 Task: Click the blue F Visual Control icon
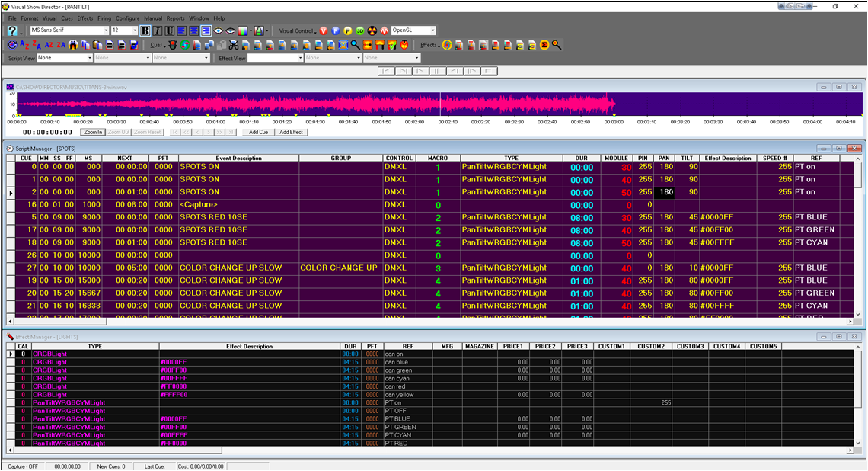[x=336, y=31]
